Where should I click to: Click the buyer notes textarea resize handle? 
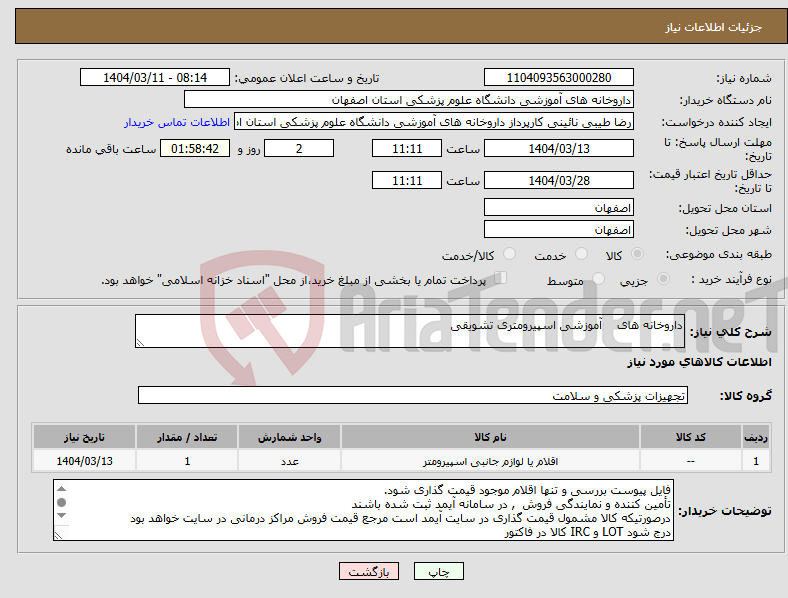pyautogui.click(x=58, y=536)
